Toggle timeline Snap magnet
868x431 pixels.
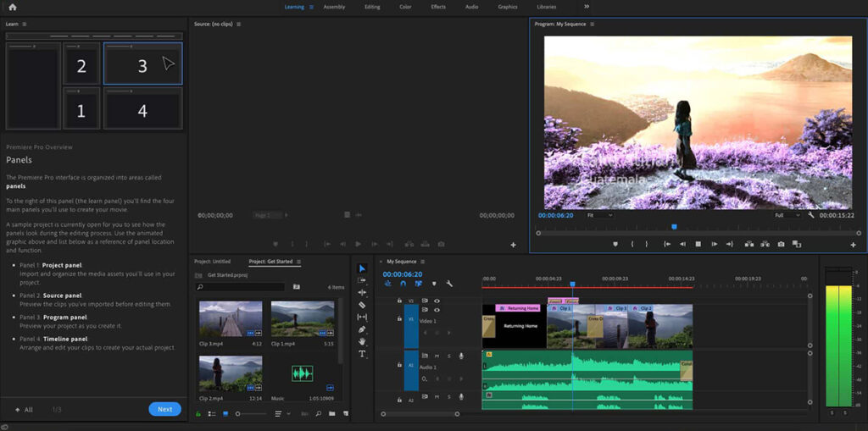pos(403,284)
